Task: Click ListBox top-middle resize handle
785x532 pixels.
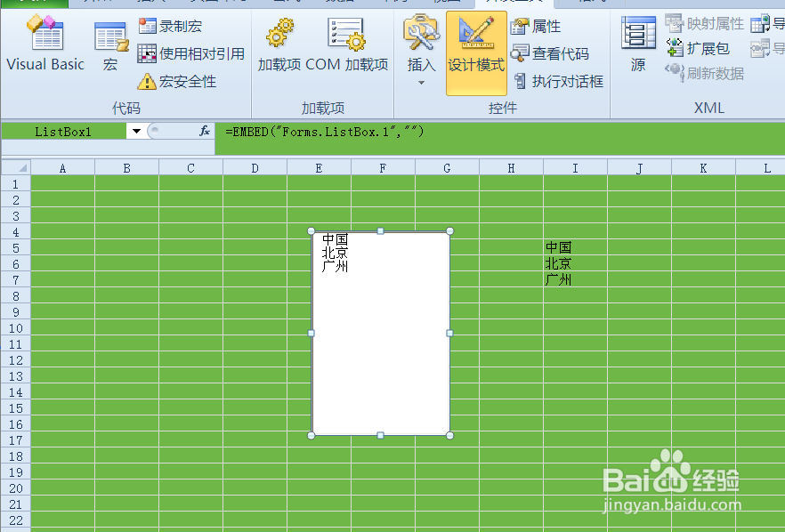Action: [x=381, y=230]
